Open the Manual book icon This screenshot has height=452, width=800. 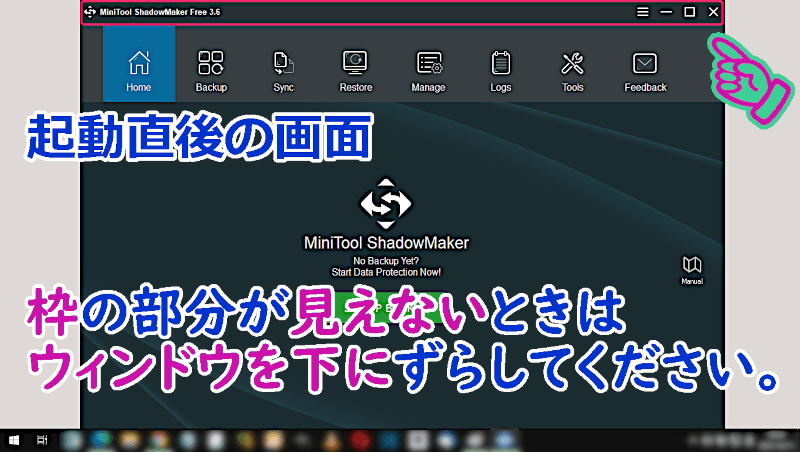pyautogui.click(x=692, y=270)
